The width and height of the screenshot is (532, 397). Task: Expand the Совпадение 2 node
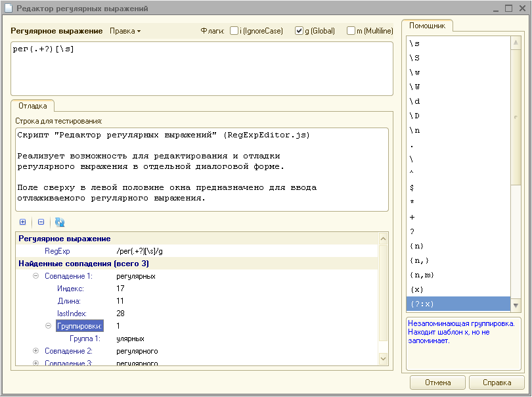(36, 351)
